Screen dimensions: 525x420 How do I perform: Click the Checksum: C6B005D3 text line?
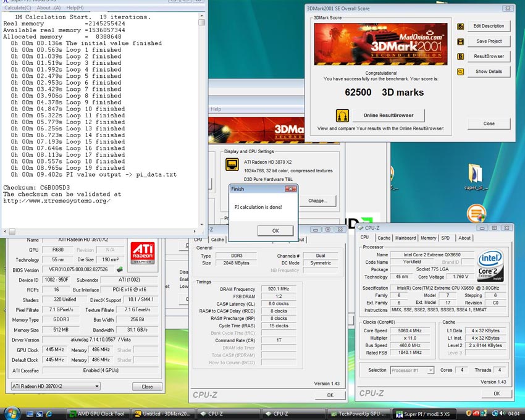click(36, 188)
